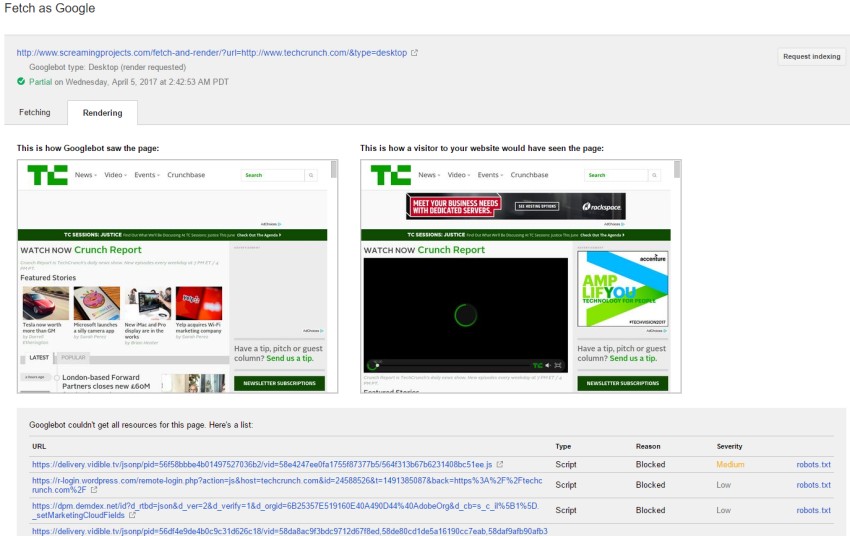The image size is (850, 536).
Task: Click 'Send us a tip' in Googlebot preview
Action: (289, 358)
